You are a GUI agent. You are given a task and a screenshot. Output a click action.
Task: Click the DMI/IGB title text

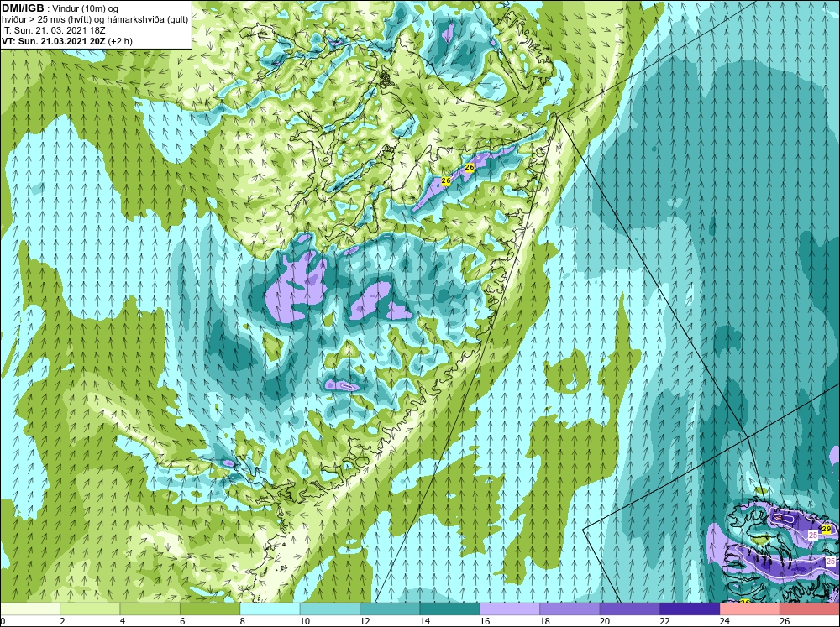pos(23,8)
